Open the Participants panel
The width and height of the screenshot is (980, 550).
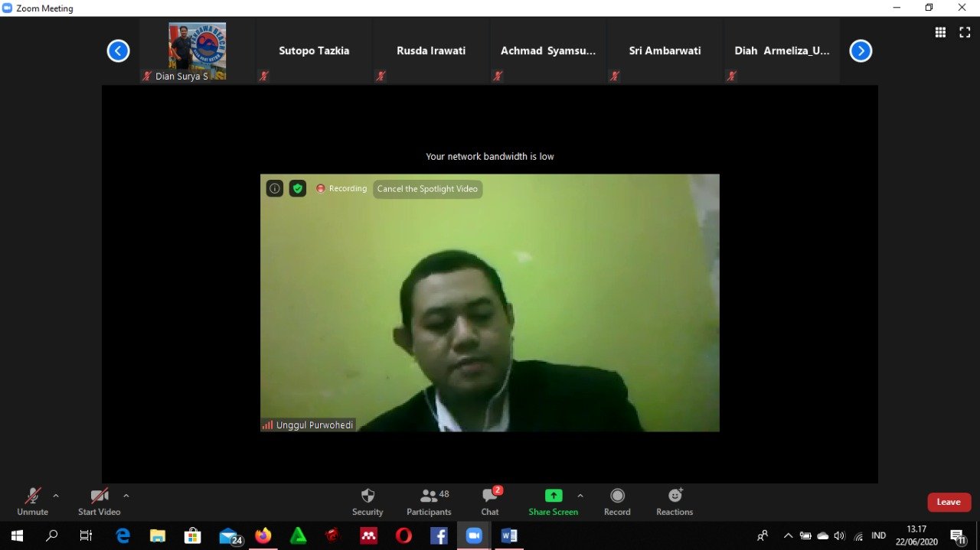click(429, 496)
